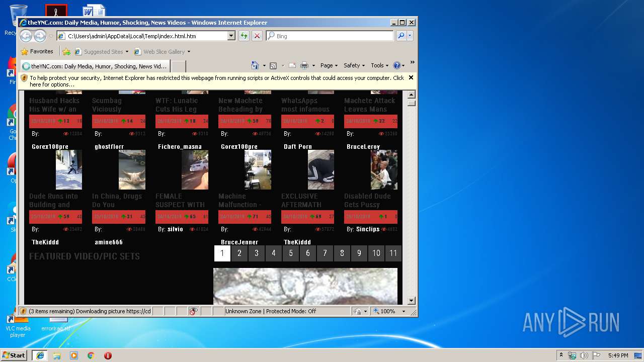Click the security lock icon in status bar
The image size is (644, 362).
pos(357,311)
